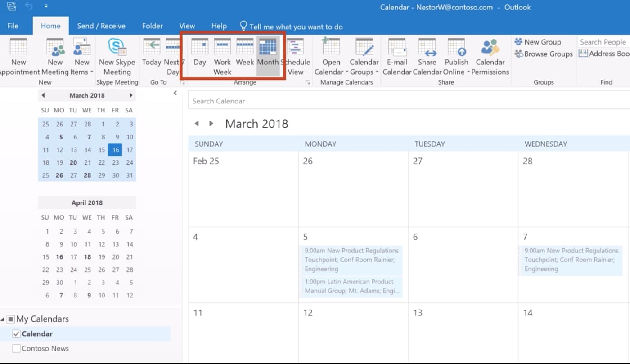The width and height of the screenshot is (630, 364).
Task: Toggle the My Calendars group checkbox
Action: point(11,319)
